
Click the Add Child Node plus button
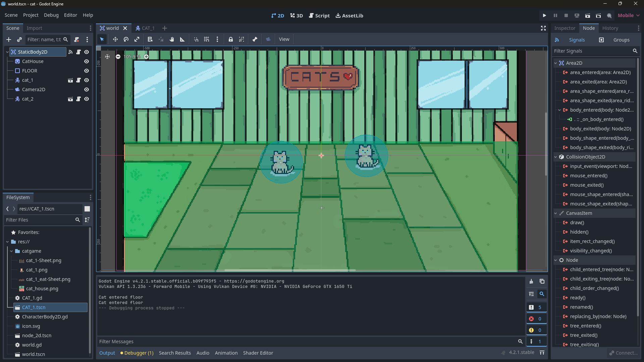(x=9, y=40)
